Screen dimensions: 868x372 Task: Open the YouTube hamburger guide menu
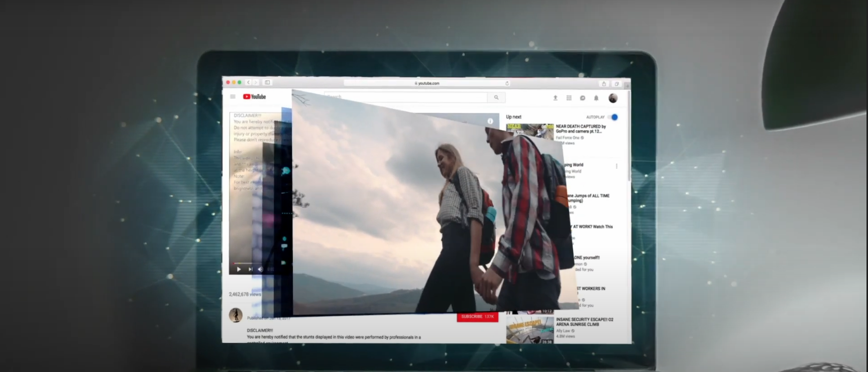pos(233,96)
